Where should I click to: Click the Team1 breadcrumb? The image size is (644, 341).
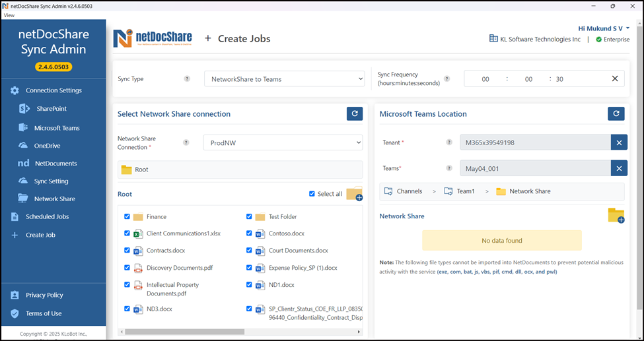point(466,191)
